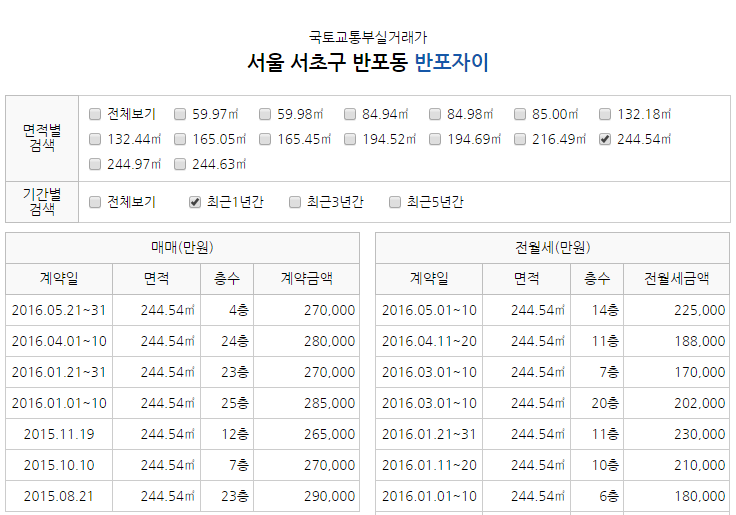Viewport: 736px width, 515px height.
Task: Check the 165.45㎡ area checkbox
Action: click(265, 139)
